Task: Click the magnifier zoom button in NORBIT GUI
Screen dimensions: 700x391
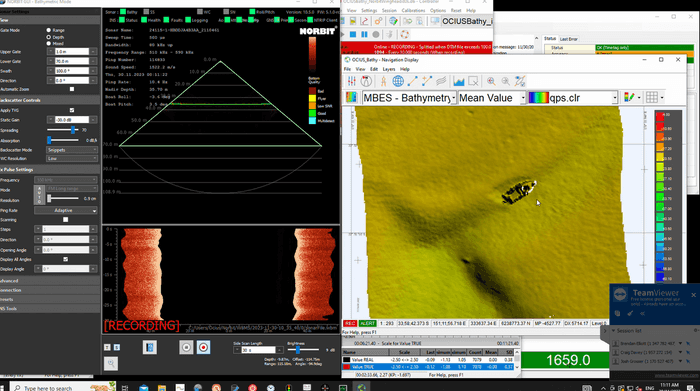Action: pos(111,363)
